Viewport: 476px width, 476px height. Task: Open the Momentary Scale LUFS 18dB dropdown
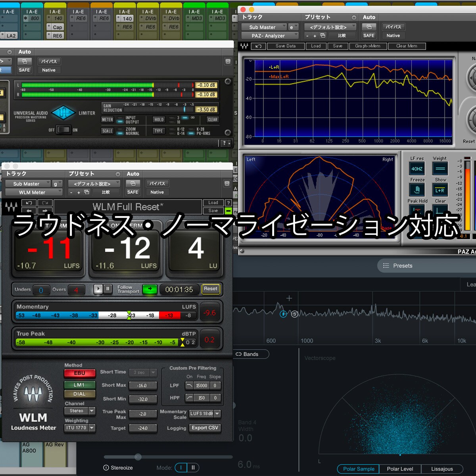click(205, 414)
